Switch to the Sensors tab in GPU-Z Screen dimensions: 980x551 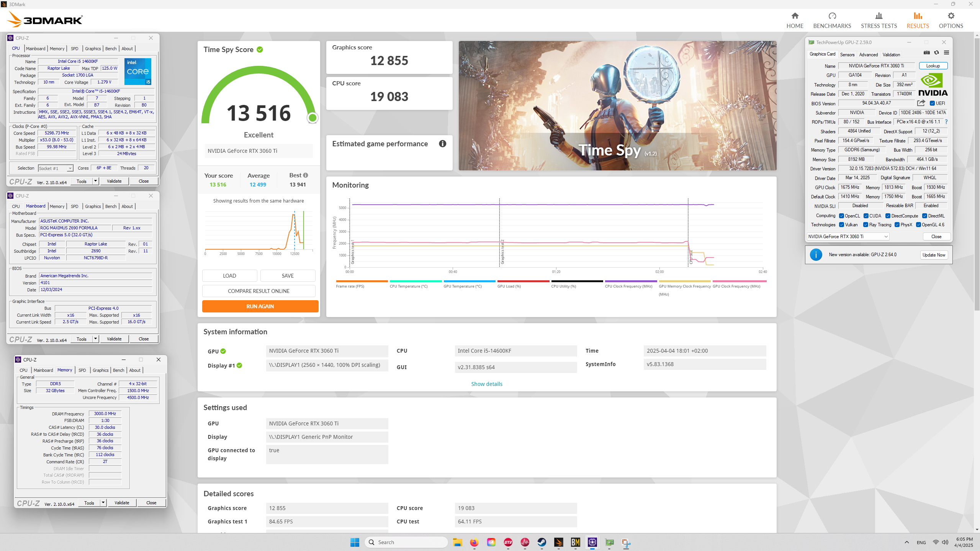click(x=847, y=55)
